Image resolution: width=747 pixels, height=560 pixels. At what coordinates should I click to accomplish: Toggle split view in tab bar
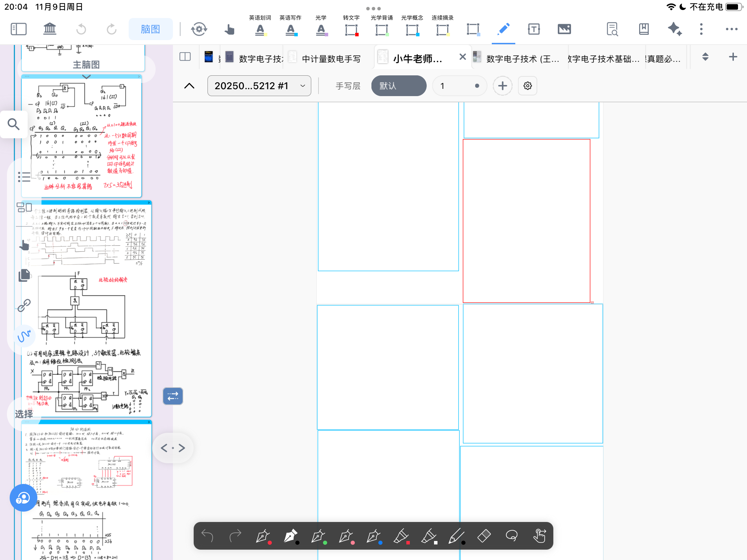185,57
